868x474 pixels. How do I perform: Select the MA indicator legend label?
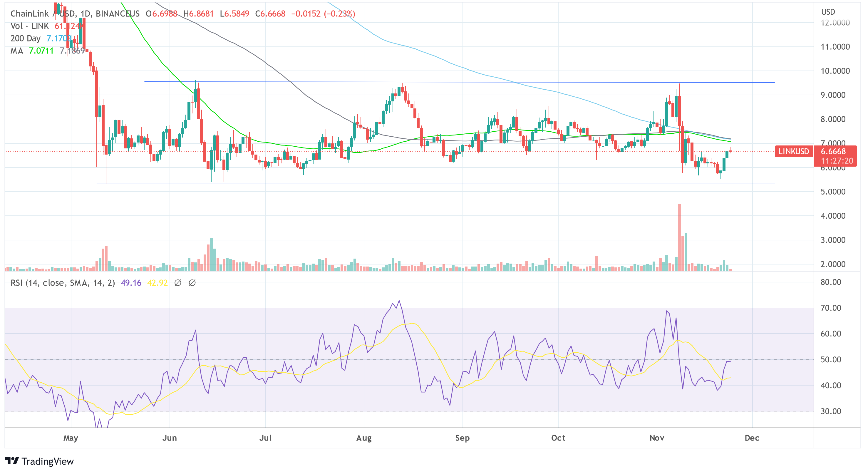(x=16, y=51)
